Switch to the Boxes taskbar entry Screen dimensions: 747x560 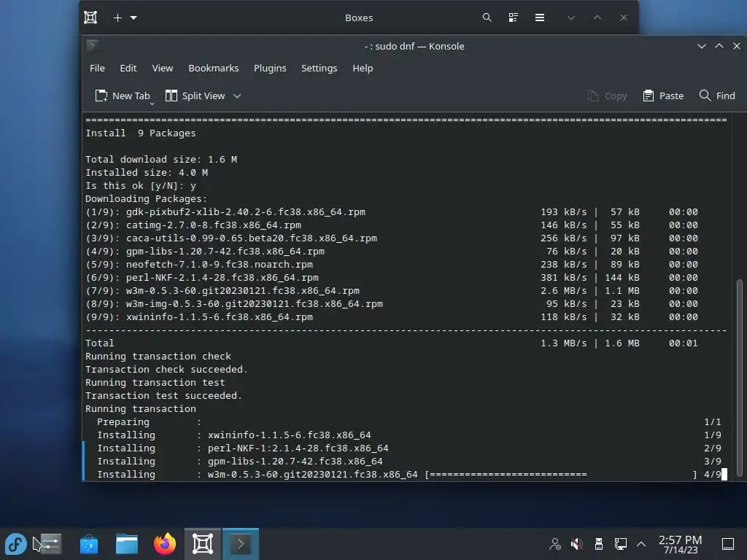tap(203, 544)
